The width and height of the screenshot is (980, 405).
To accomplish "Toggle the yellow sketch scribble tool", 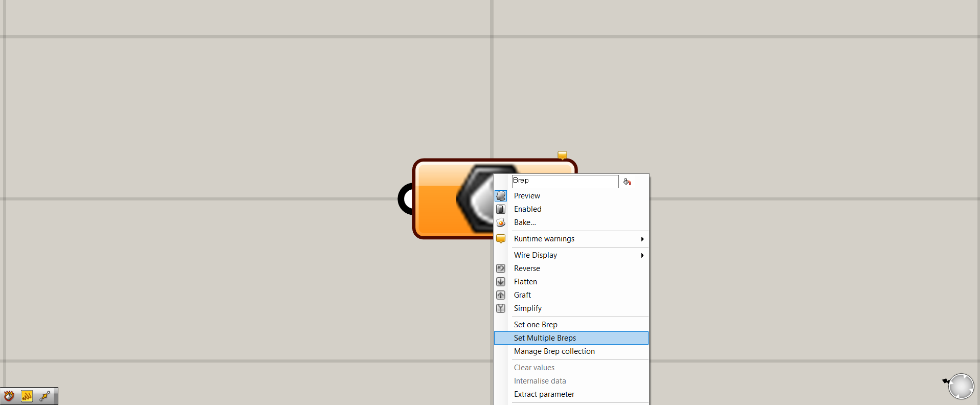I will coord(27,396).
